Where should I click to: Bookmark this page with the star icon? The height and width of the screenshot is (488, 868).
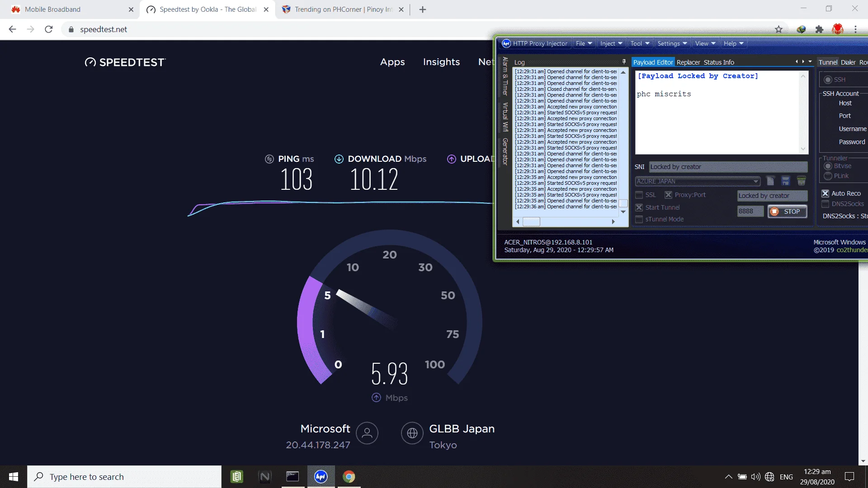(778, 29)
